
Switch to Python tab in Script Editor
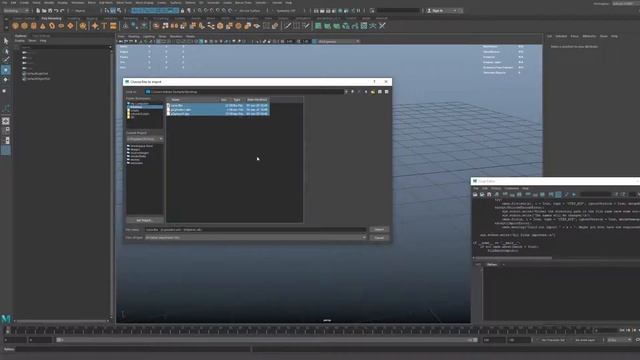click(x=492, y=264)
